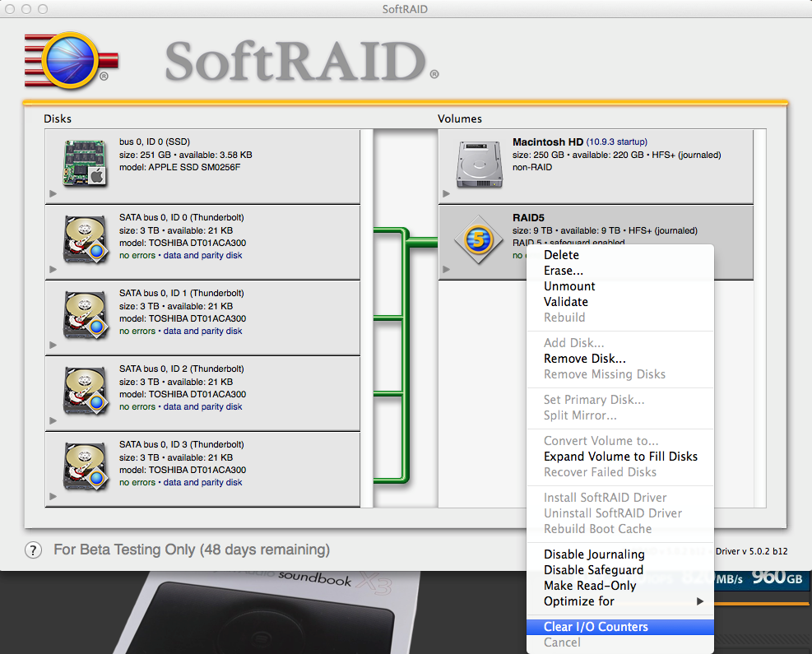Select Remove Disk... from the menu
This screenshot has height=654, width=812.
[x=584, y=359]
